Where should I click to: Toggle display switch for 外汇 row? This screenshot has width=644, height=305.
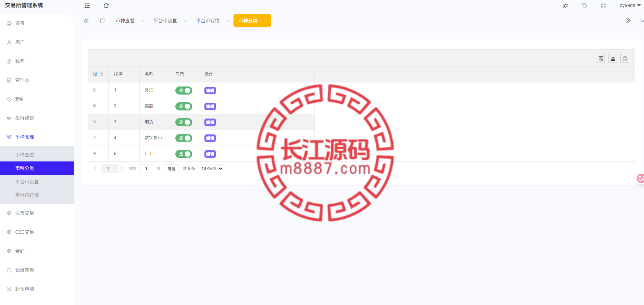pyautogui.click(x=184, y=91)
